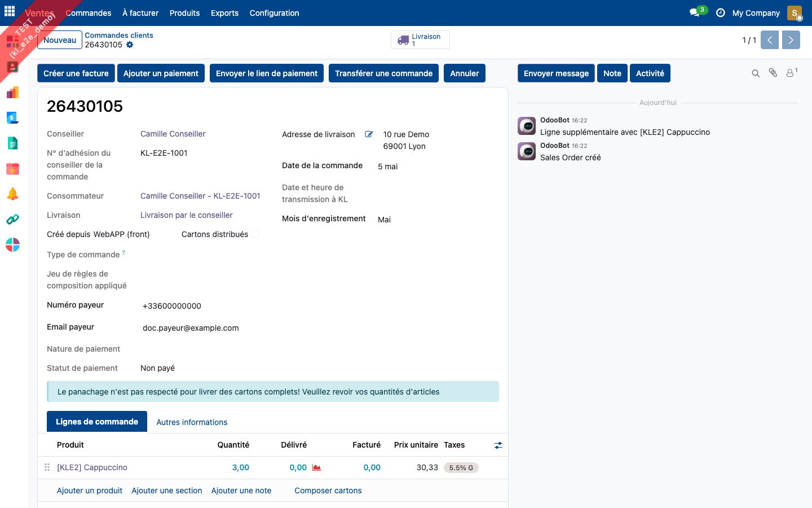The width and height of the screenshot is (812, 508).
Task: Show followers of this order
Action: pos(792,73)
